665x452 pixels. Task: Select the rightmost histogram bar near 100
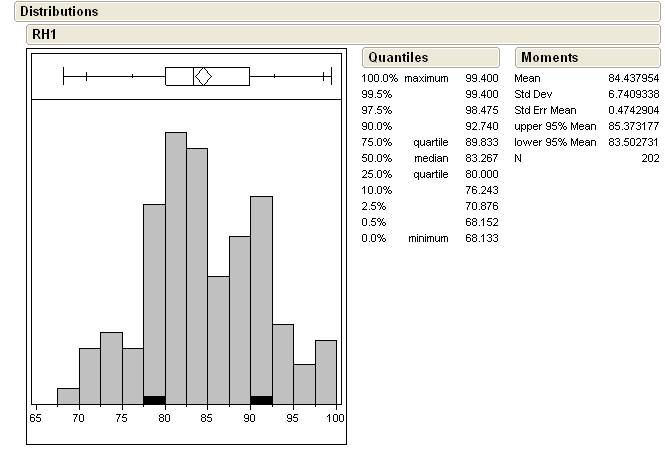coord(326,371)
